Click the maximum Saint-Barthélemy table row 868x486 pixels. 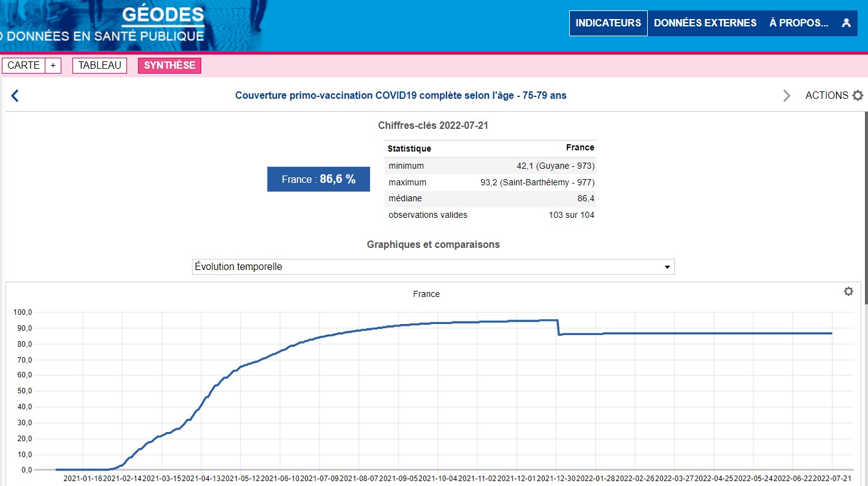[x=491, y=183]
